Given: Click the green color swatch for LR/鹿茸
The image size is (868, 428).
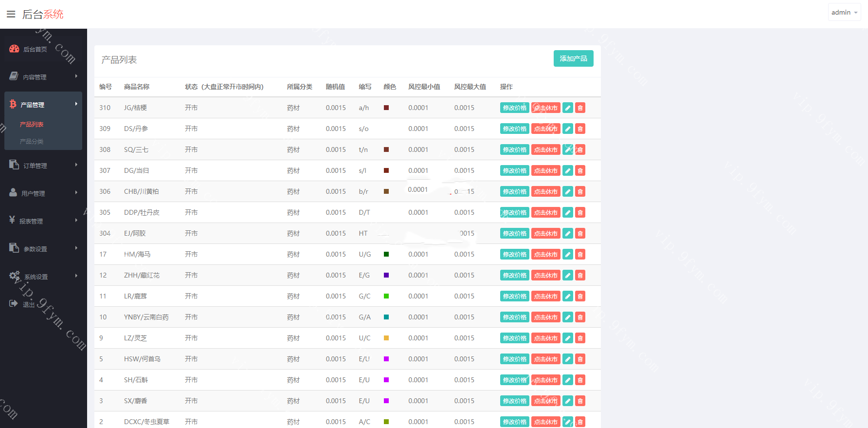Looking at the screenshot, I should [x=386, y=296].
